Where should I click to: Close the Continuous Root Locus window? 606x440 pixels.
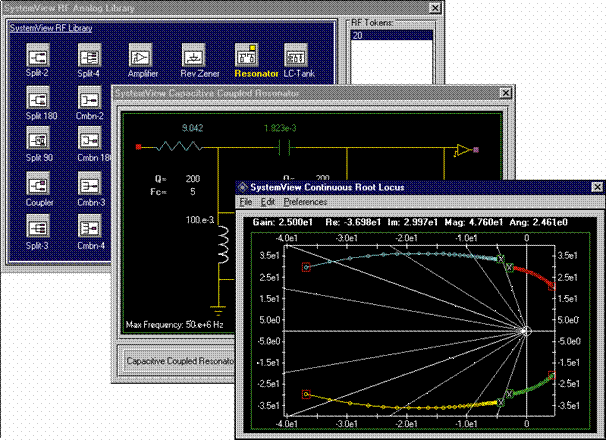[597, 187]
